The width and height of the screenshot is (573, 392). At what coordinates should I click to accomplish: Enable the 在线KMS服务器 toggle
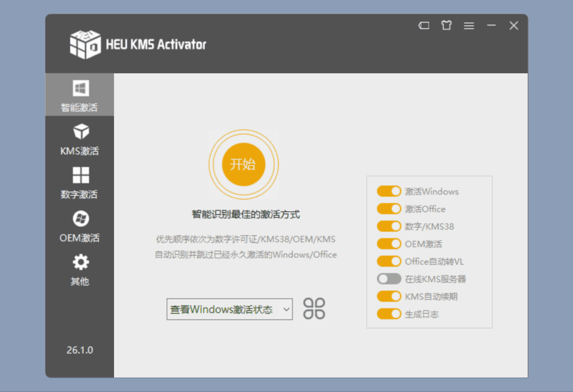point(389,279)
